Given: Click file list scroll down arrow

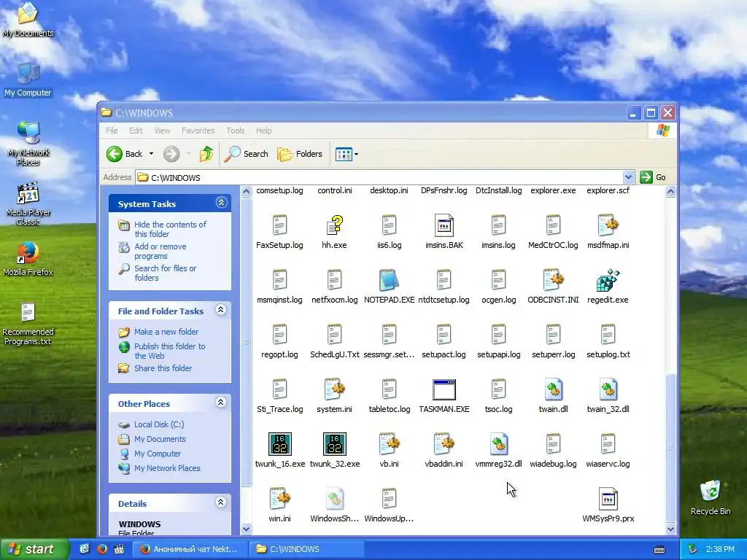Looking at the screenshot, I should 670,529.
